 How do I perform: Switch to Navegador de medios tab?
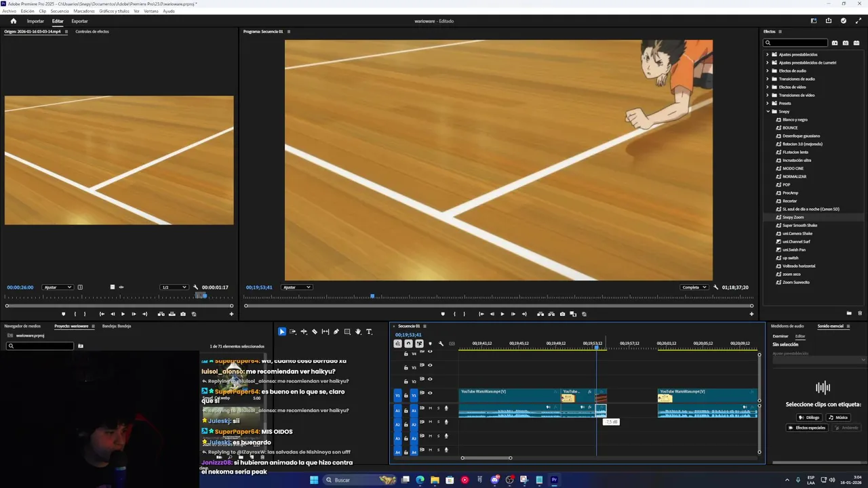click(22, 326)
